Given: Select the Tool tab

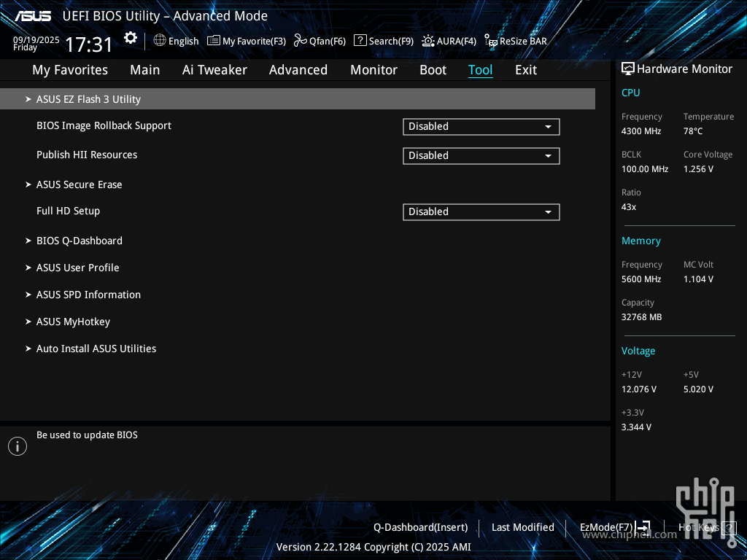Looking at the screenshot, I should [480, 70].
